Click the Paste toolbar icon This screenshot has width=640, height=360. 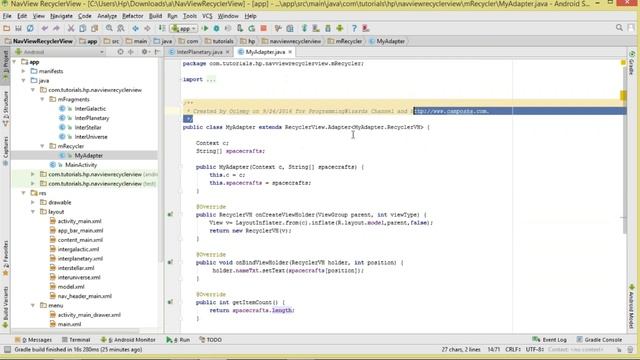click(94, 28)
